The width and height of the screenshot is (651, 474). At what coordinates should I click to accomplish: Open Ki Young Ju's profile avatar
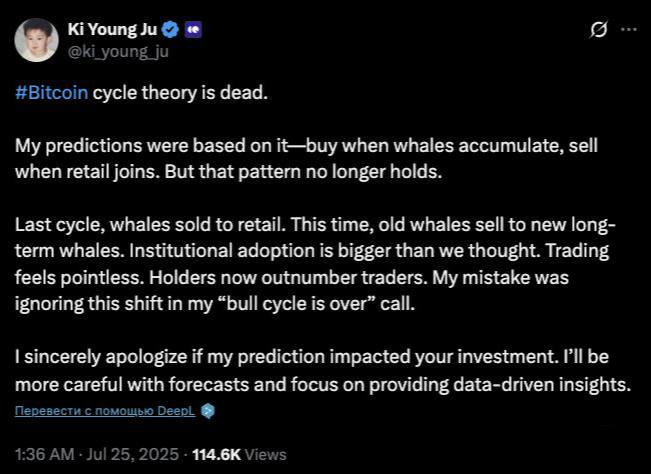point(37,40)
